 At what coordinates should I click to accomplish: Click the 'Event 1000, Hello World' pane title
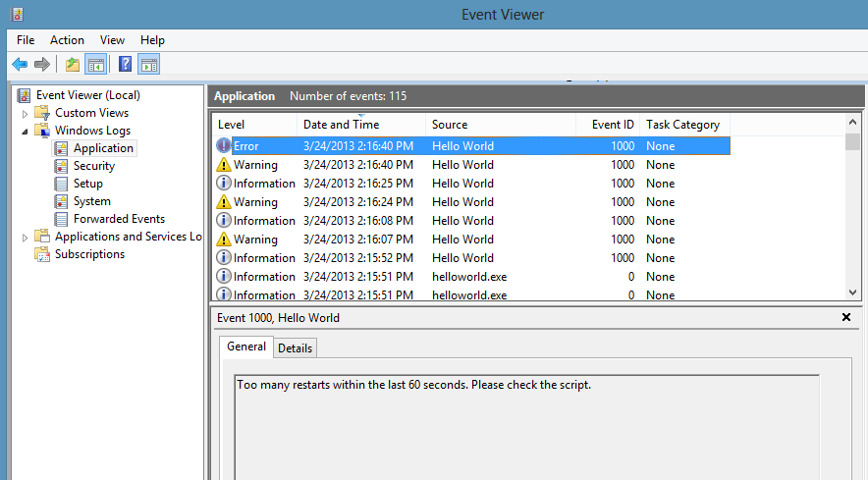click(278, 318)
